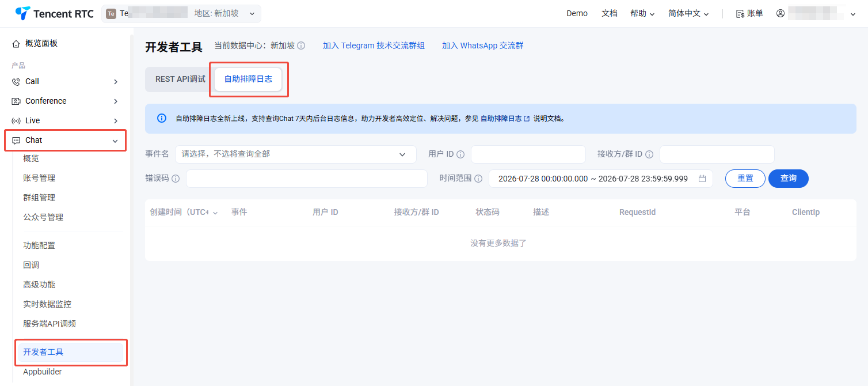Open the application and region selector dropdown
This screenshot has height=386, width=868.
tap(181, 13)
